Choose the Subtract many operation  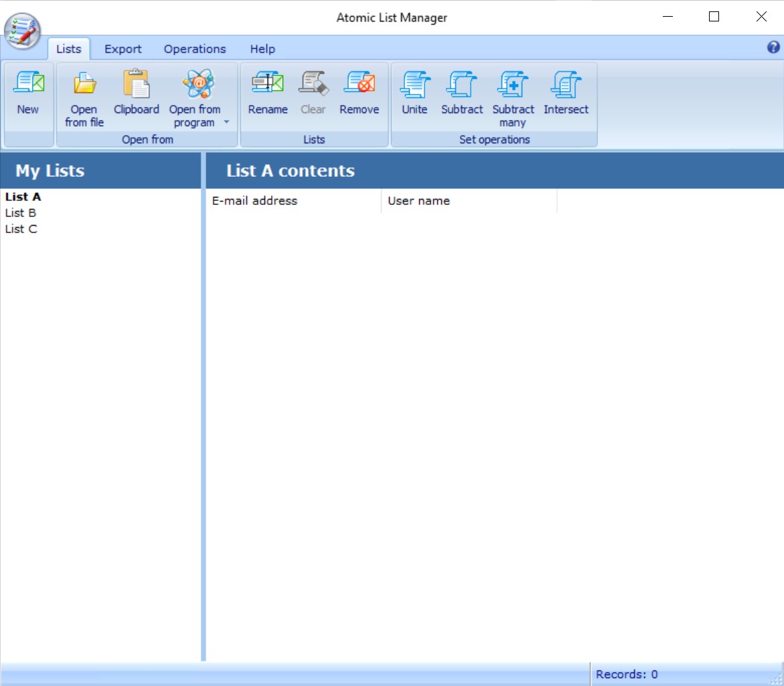pos(513,98)
